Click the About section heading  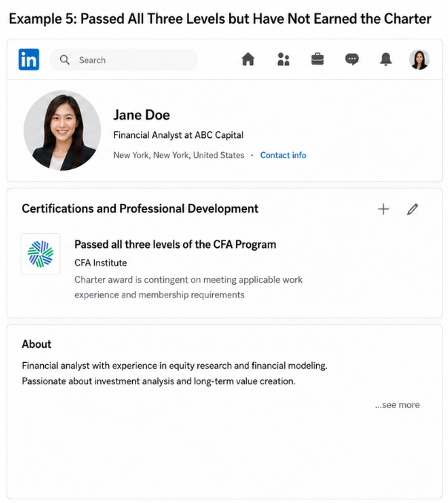tap(36, 344)
